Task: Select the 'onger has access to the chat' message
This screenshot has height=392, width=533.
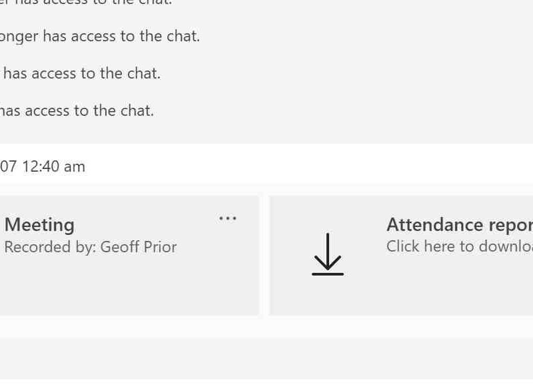Action: (x=100, y=37)
